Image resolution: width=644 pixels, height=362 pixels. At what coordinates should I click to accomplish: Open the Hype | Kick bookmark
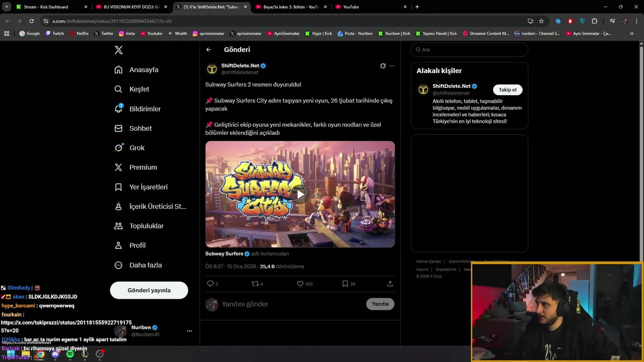[318, 34]
